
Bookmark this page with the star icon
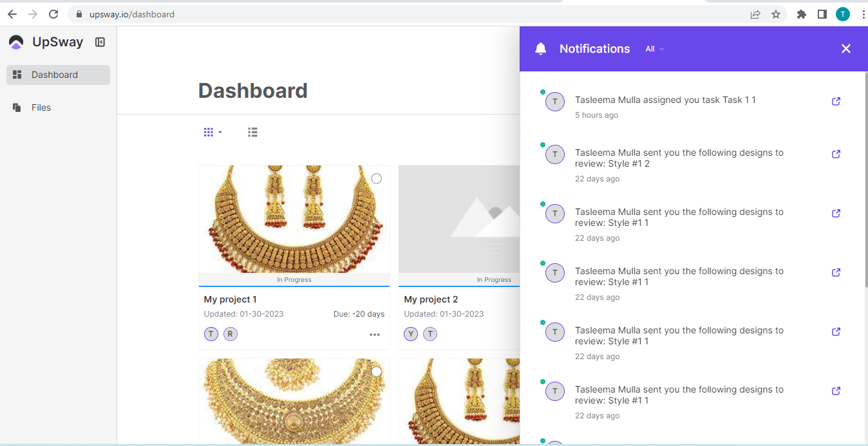(776, 14)
